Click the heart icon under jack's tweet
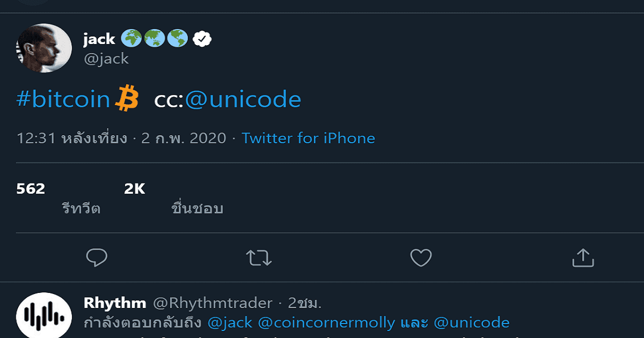Screen dimensions: 644x338 [x=421, y=258]
